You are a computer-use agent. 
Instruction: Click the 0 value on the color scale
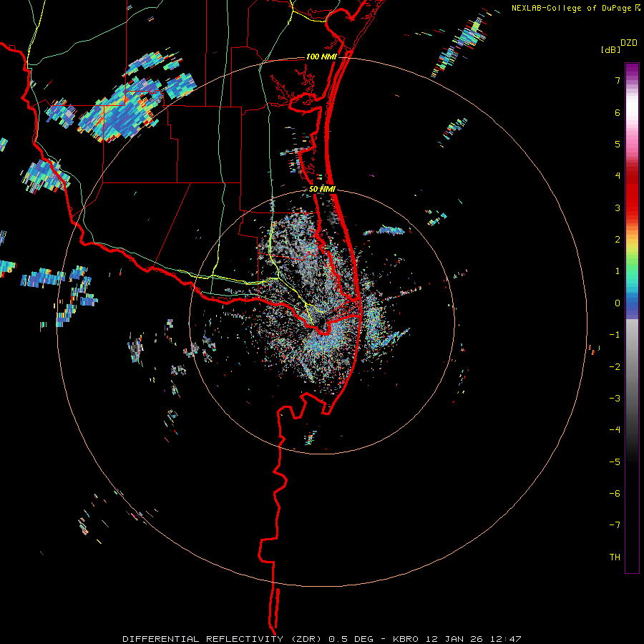click(618, 303)
